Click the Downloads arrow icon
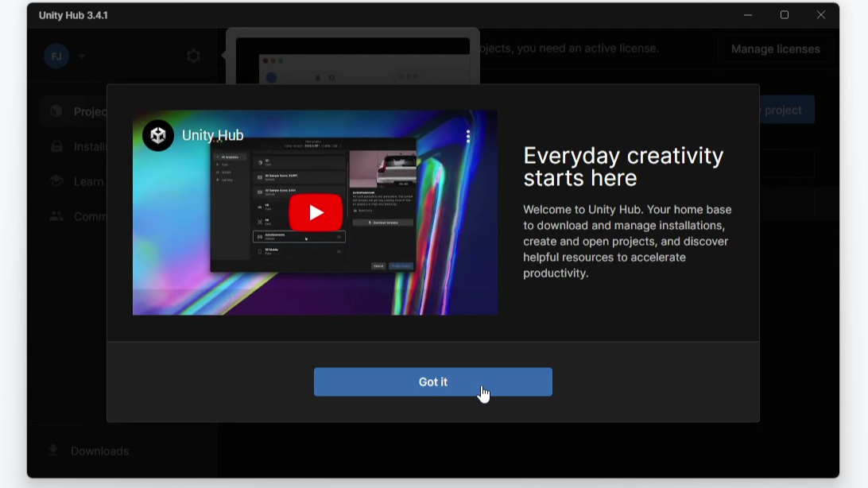Screen dimensions: 868x488 click(x=53, y=450)
